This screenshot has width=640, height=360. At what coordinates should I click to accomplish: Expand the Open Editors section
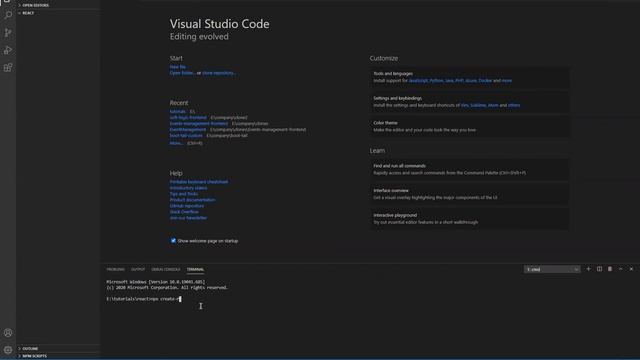coord(58,5)
